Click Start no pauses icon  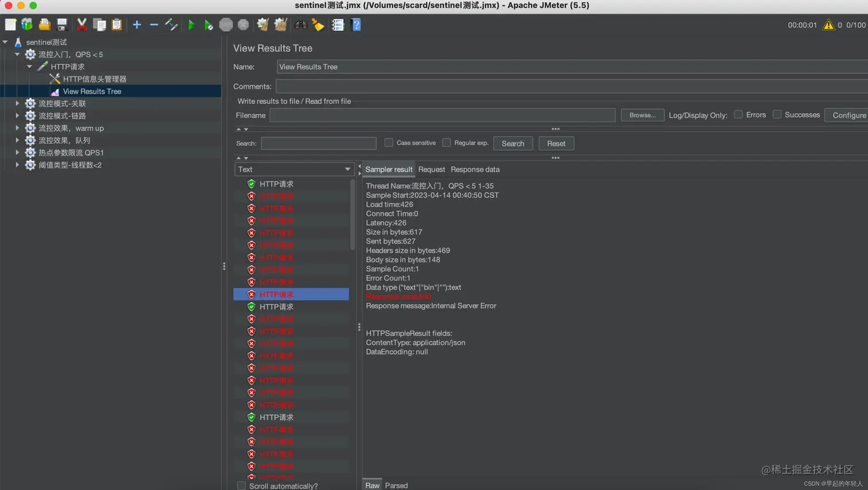pyautogui.click(x=208, y=25)
